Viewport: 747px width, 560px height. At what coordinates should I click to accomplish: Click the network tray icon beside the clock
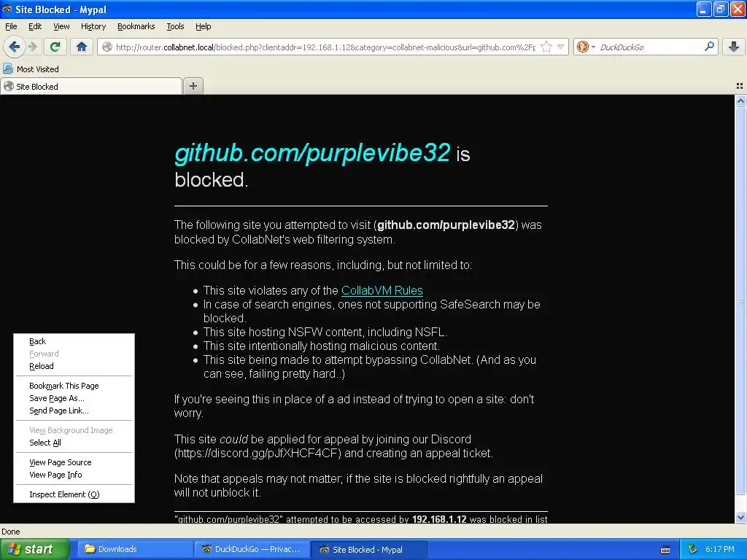[692, 550]
